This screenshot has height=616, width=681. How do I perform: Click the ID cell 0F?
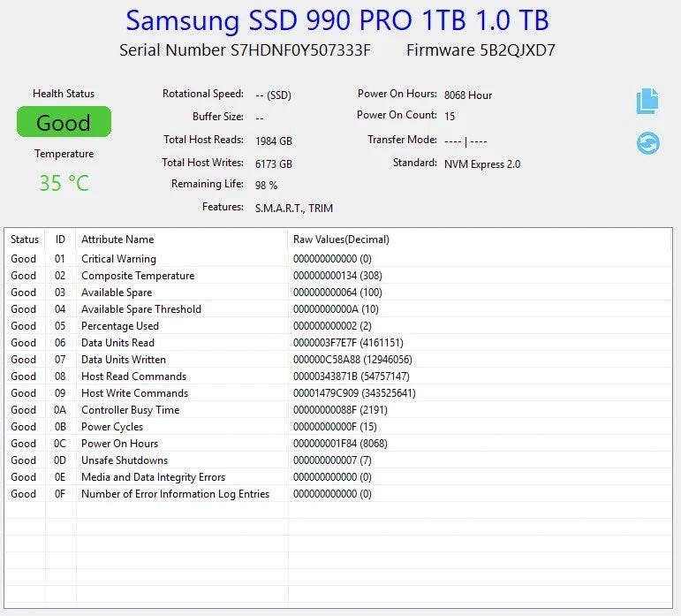click(60, 494)
